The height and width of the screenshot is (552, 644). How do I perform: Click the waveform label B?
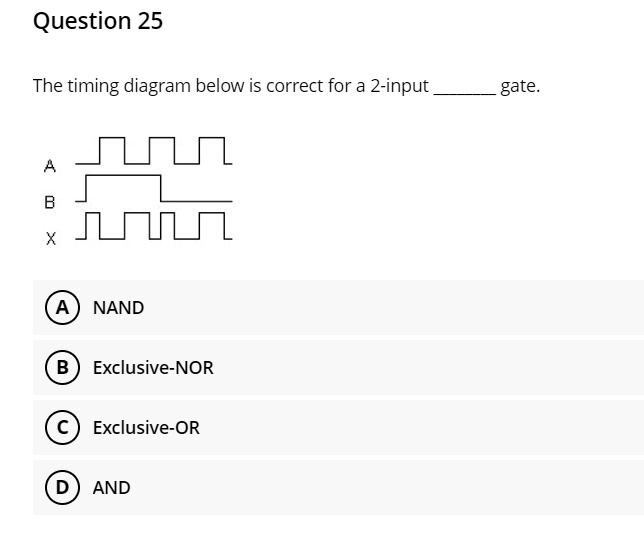click(x=49, y=202)
